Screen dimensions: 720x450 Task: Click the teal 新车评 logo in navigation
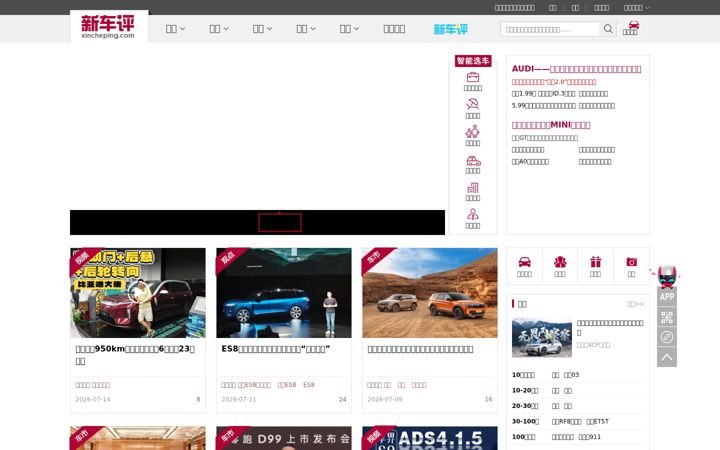pyautogui.click(x=450, y=29)
